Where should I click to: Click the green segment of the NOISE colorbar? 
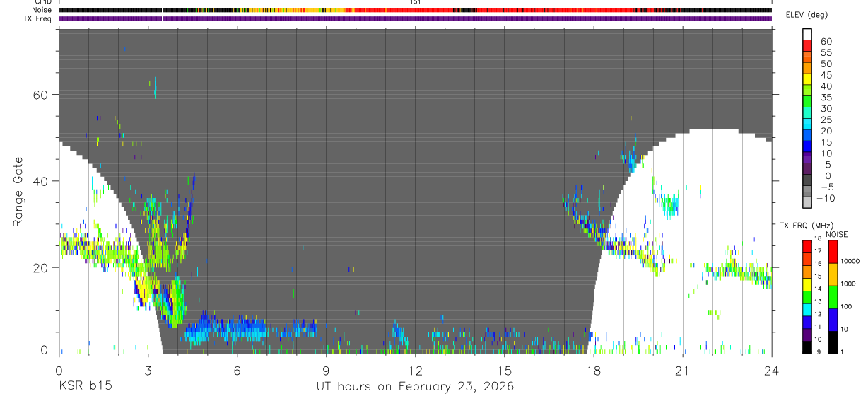coord(833,297)
